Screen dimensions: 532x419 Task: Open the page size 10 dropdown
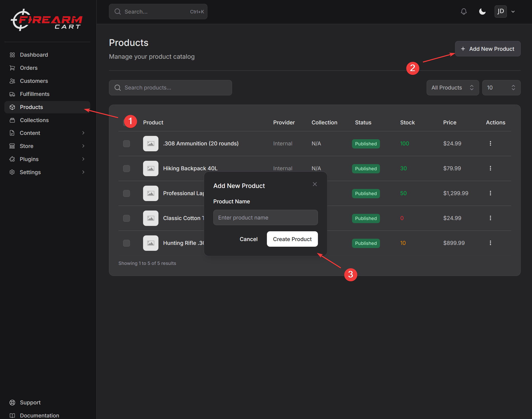pyautogui.click(x=501, y=88)
